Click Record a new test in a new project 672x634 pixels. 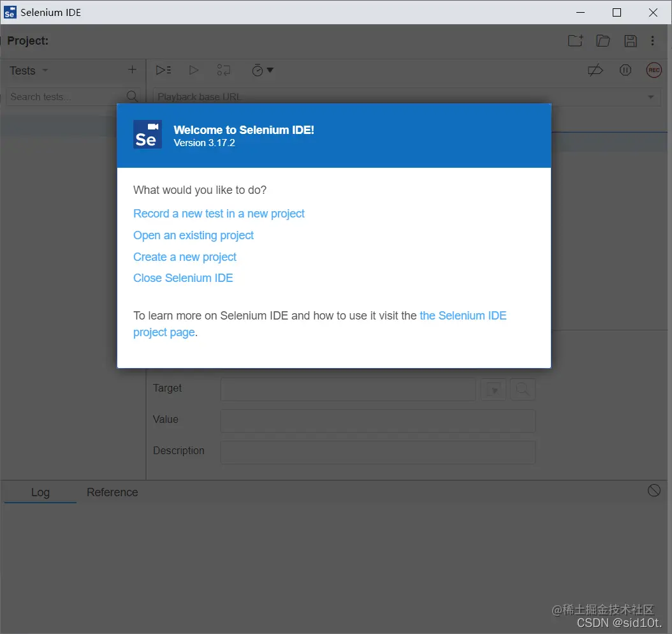pyautogui.click(x=219, y=214)
